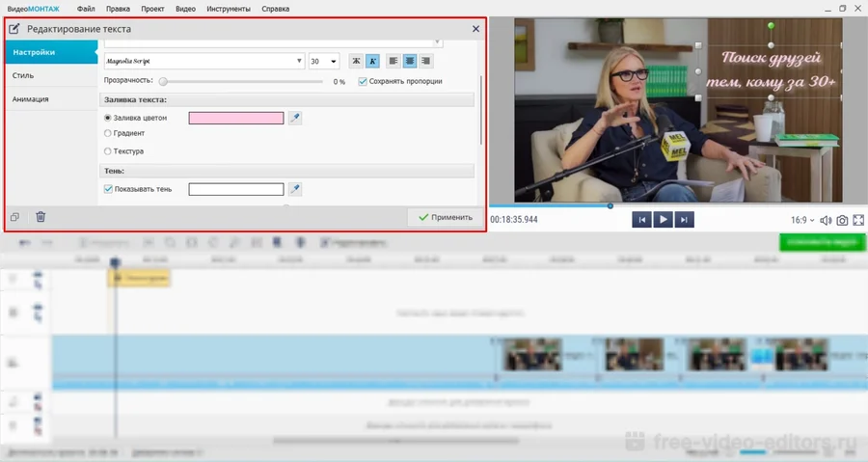Select the Градиент fill option

(x=108, y=134)
